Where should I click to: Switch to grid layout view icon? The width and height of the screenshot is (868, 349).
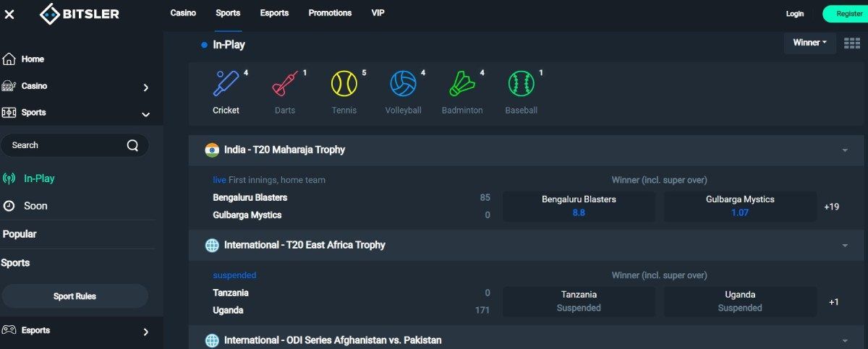point(852,43)
